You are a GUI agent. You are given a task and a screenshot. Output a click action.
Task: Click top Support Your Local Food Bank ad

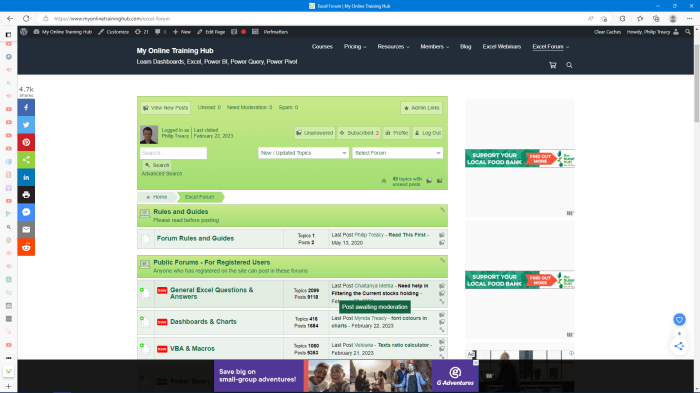click(x=520, y=159)
